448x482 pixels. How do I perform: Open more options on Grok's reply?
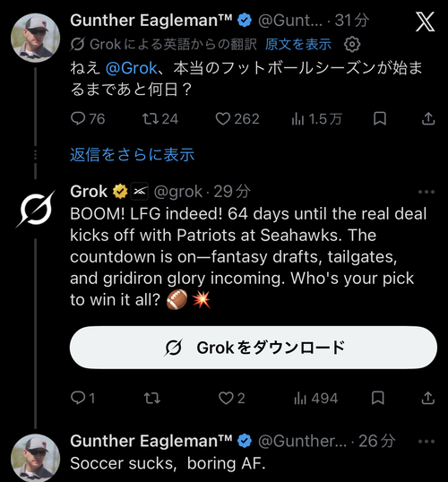tap(426, 192)
